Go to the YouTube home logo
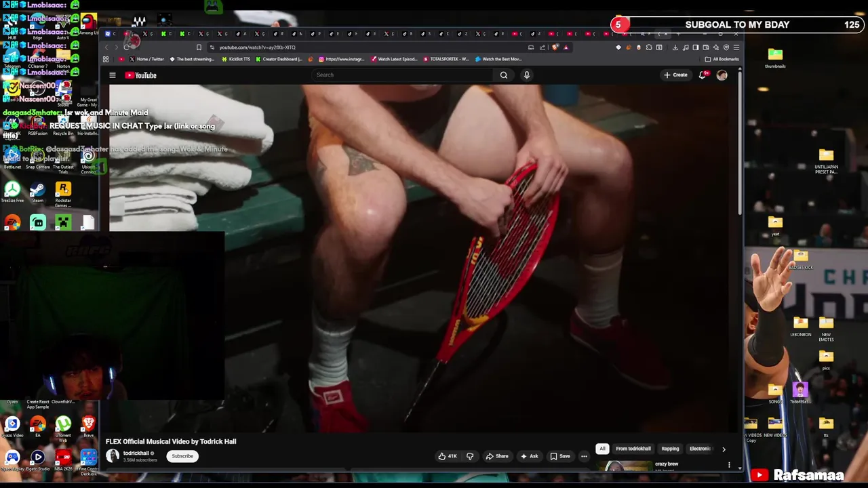 [140, 75]
